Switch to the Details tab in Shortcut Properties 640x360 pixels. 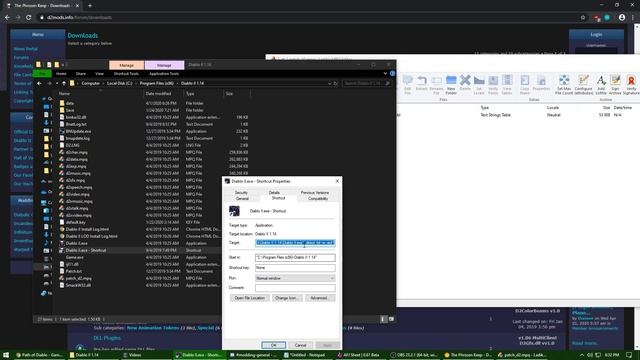(274, 192)
